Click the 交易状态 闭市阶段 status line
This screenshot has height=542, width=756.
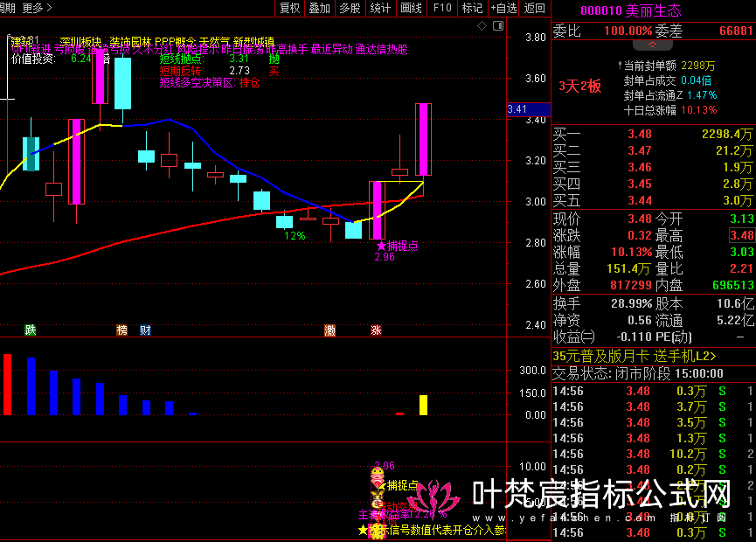pos(638,373)
